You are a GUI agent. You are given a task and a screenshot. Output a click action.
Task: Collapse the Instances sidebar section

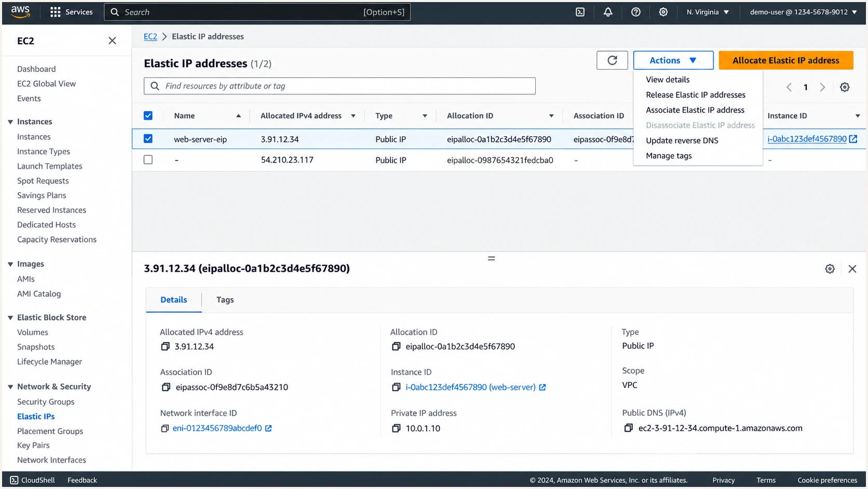[x=10, y=122]
